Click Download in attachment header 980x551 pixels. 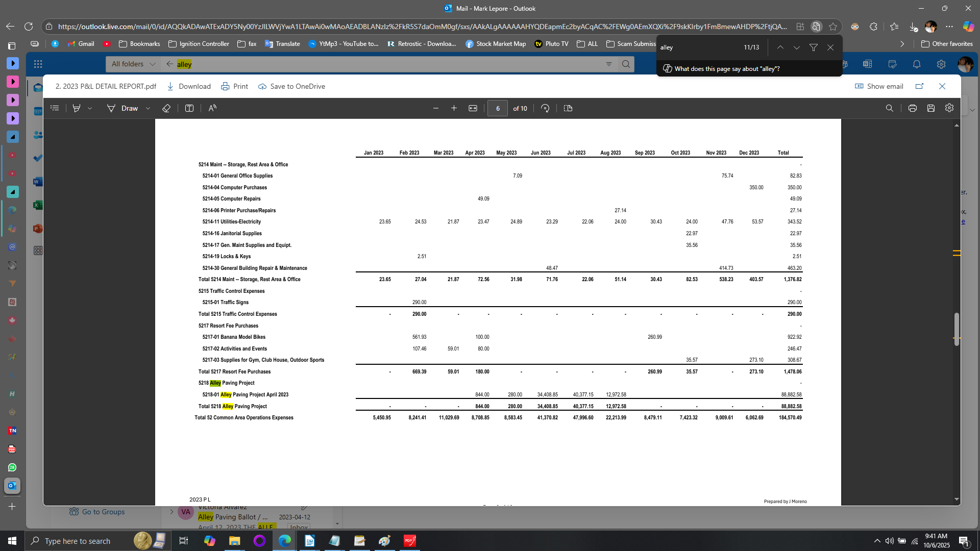tap(189, 86)
